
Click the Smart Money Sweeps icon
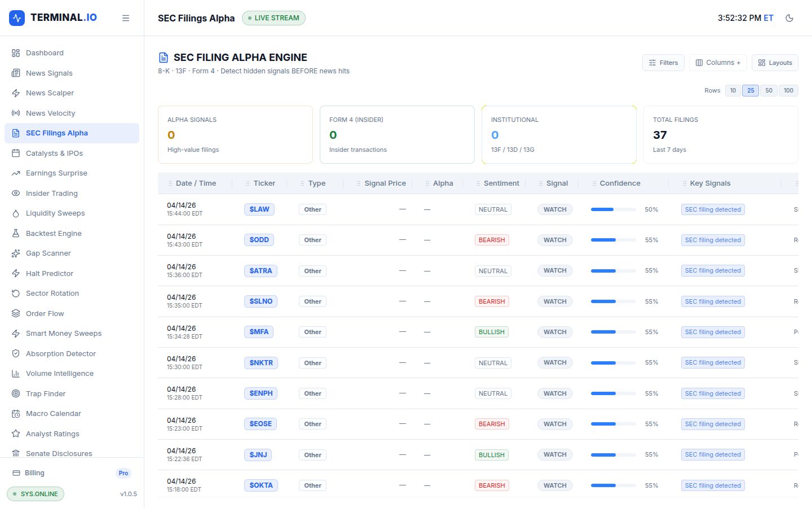pos(16,334)
